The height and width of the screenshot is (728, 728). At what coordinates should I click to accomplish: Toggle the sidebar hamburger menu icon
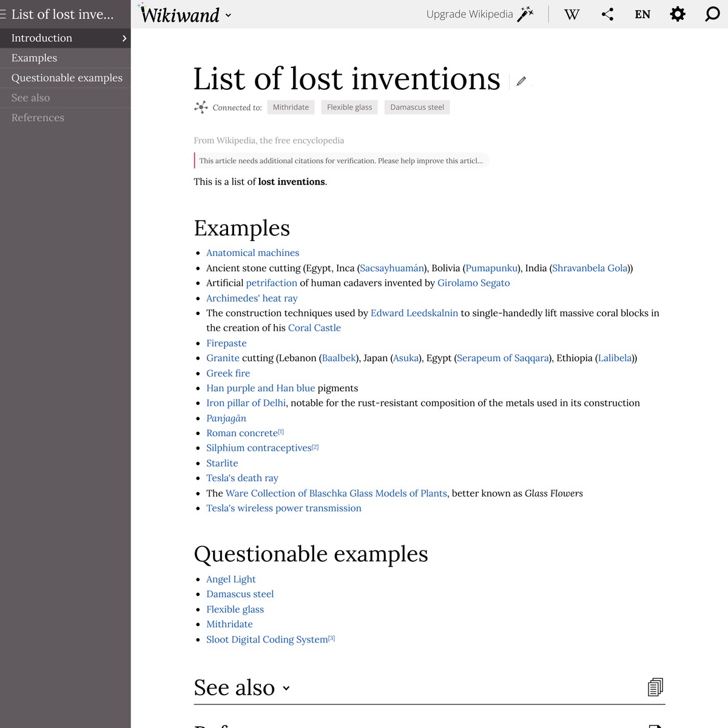tap(3, 15)
